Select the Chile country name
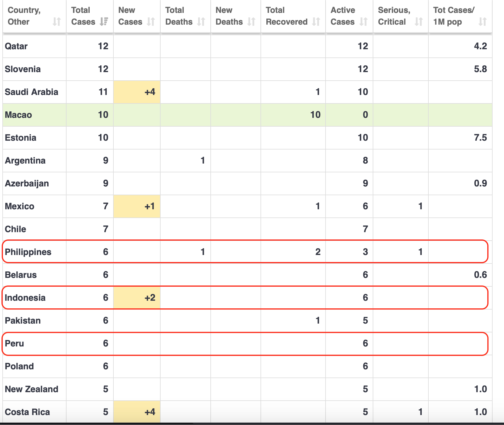Screen dimensions: 504x425 [15, 229]
